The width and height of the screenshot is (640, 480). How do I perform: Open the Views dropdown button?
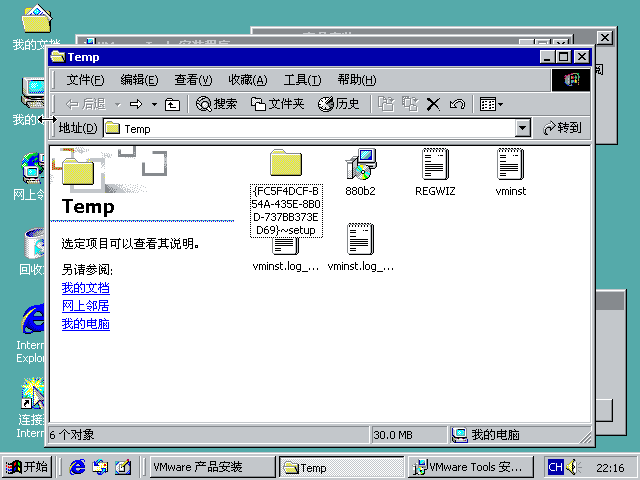[x=491, y=104]
